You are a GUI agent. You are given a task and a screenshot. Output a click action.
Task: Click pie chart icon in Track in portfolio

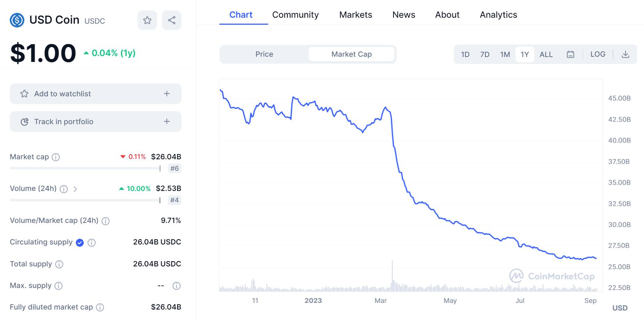click(x=24, y=122)
